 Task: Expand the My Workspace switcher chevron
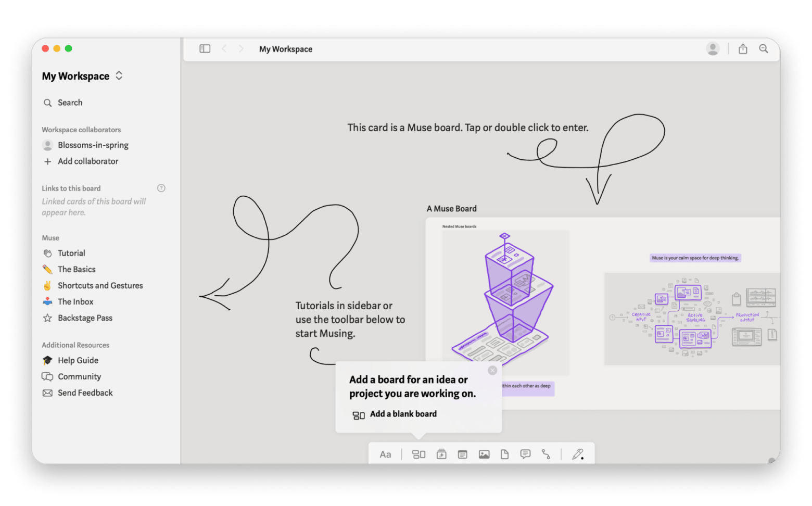119,75
